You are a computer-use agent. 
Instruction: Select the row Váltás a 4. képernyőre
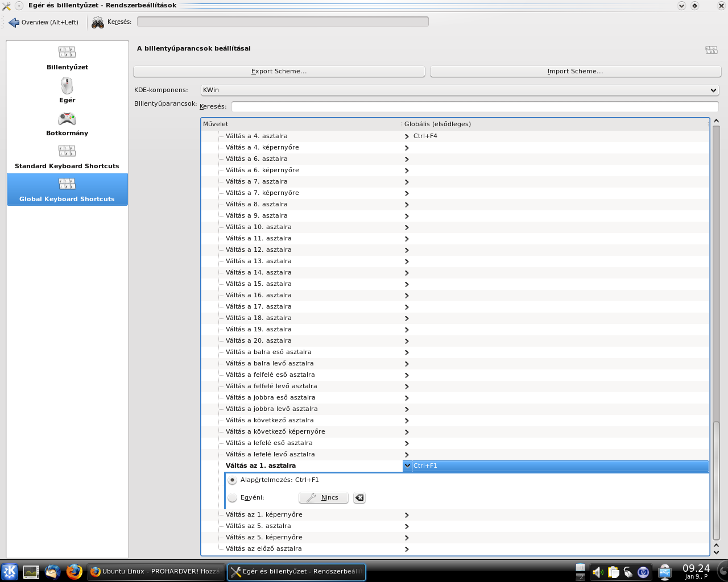[x=455, y=148]
